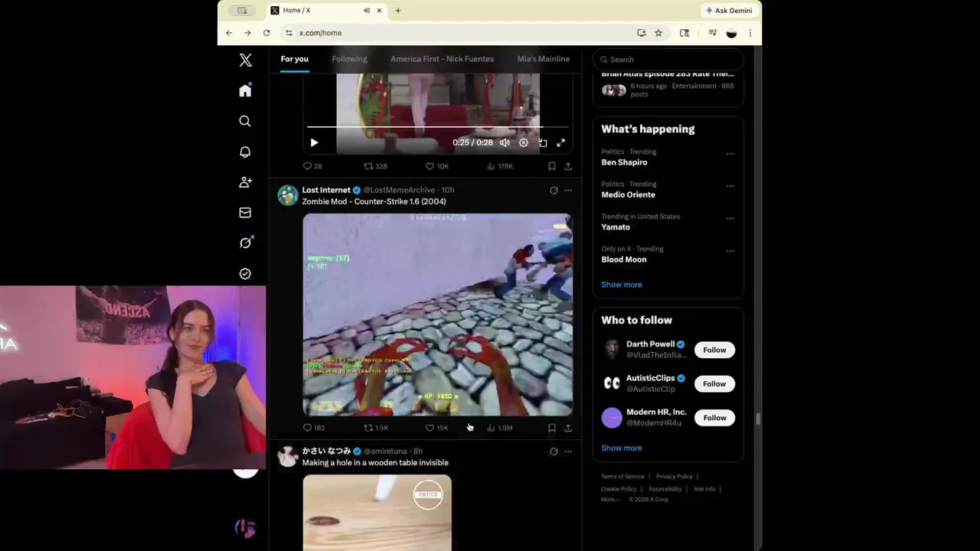Open Grok explain on amireluna post

click(x=554, y=452)
